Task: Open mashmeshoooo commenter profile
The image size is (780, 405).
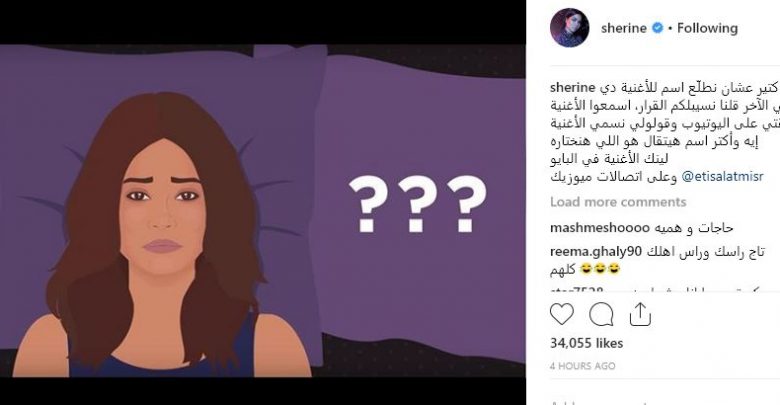Action: pyautogui.click(x=600, y=228)
